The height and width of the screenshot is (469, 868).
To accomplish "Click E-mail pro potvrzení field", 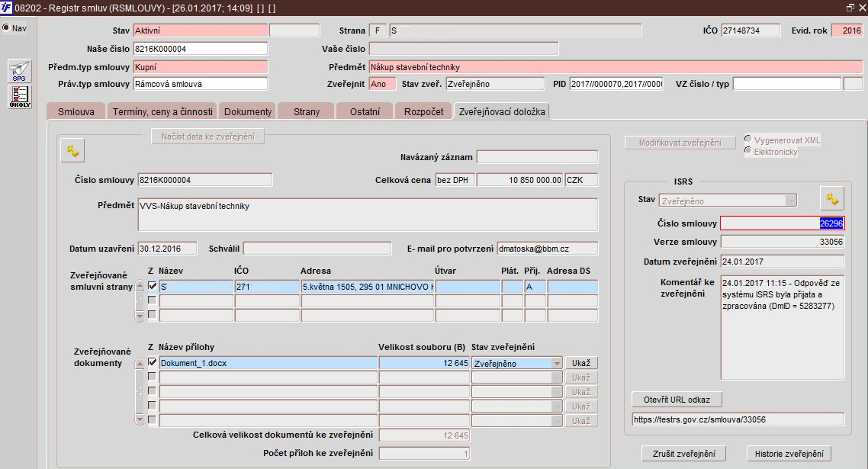I will coord(547,249).
